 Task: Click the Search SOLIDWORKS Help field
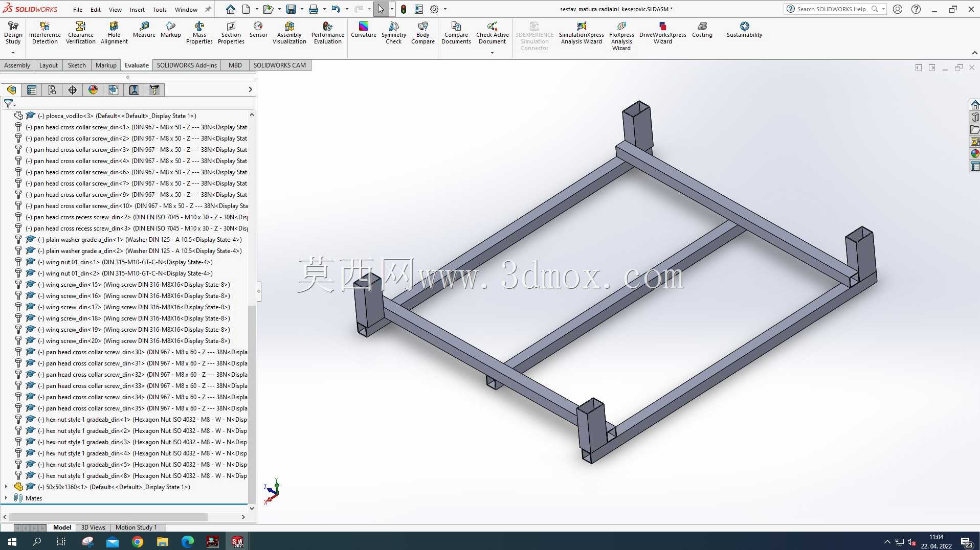coord(831,9)
